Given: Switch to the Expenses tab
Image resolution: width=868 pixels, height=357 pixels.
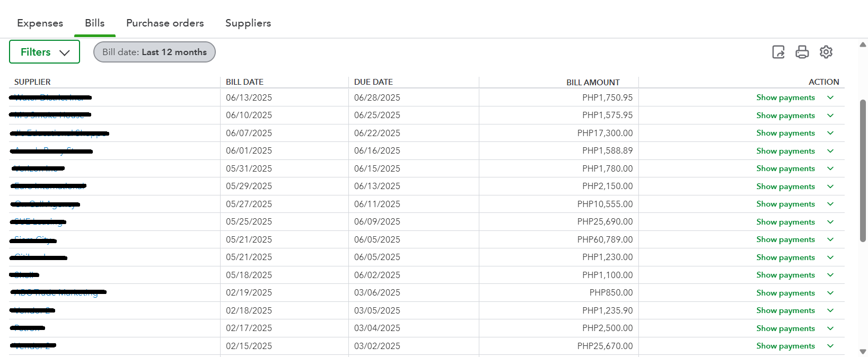Looking at the screenshot, I should (x=40, y=23).
